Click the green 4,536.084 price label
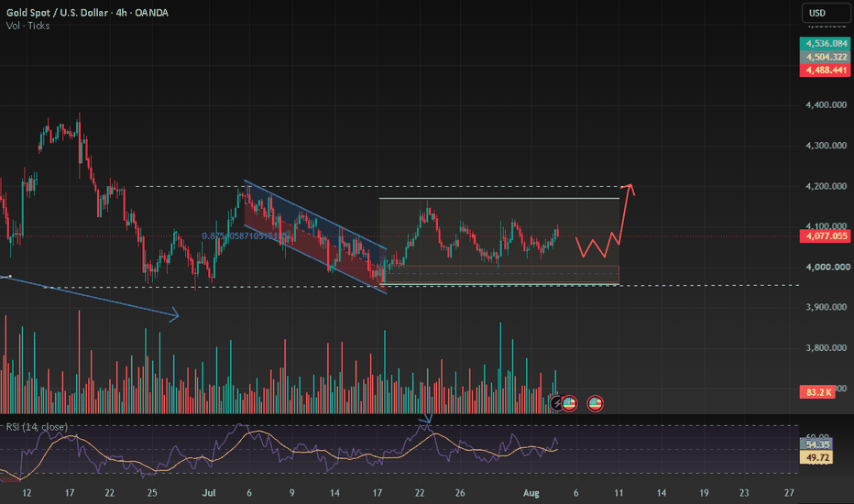854x504 pixels. tap(825, 43)
